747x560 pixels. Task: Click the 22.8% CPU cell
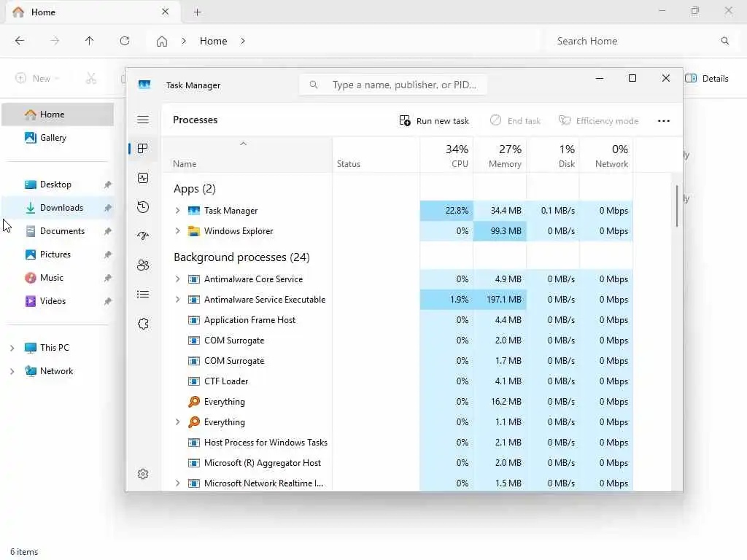coord(447,211)
